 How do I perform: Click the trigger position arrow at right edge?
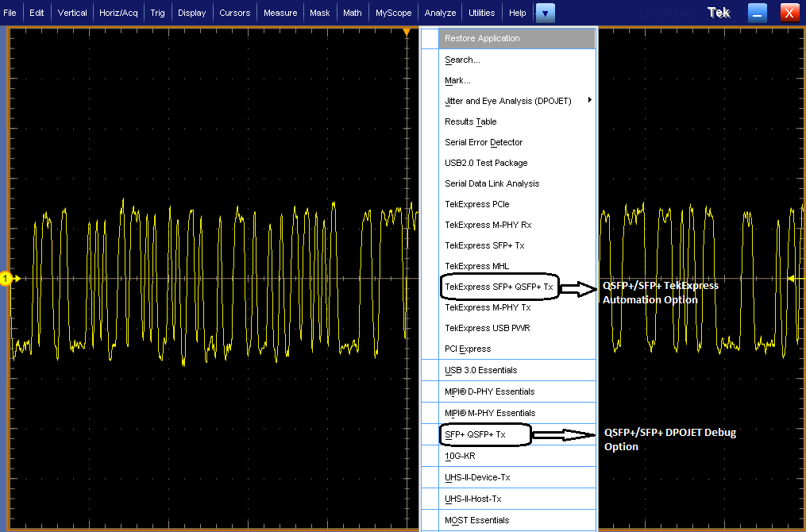click(792, 279)
